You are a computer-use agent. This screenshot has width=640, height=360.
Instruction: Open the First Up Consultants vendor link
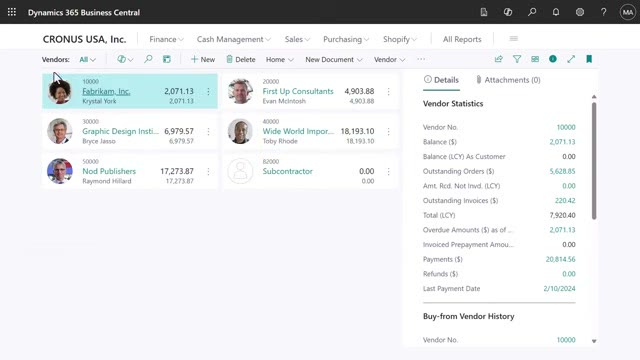298,91
